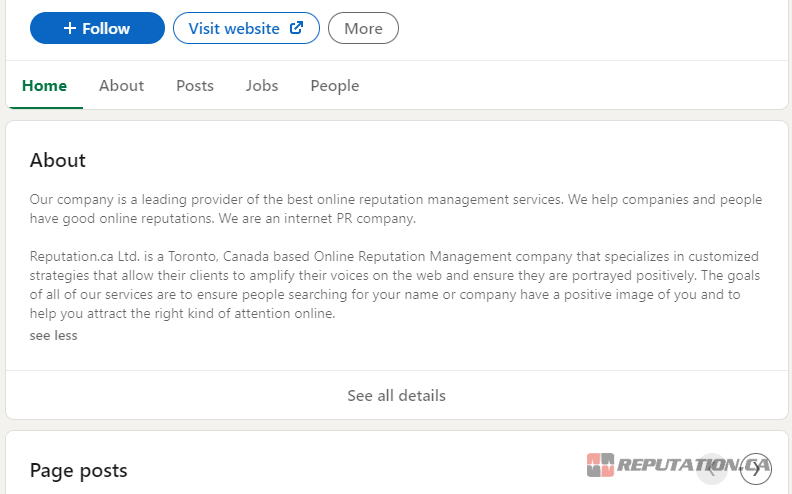This screenshot has width=792, height=494.
Task: Follow this company page
Action: coord(97,29)
